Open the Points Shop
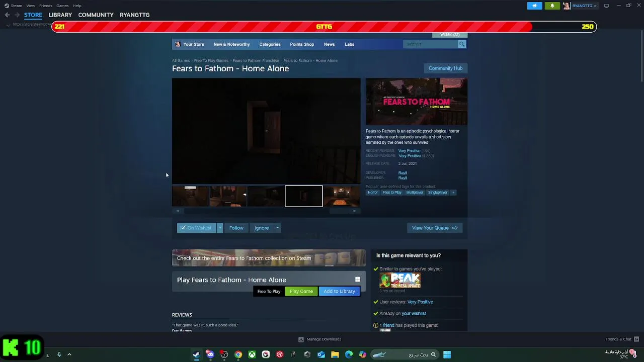 pyautogui.click(x=302, y=44)
